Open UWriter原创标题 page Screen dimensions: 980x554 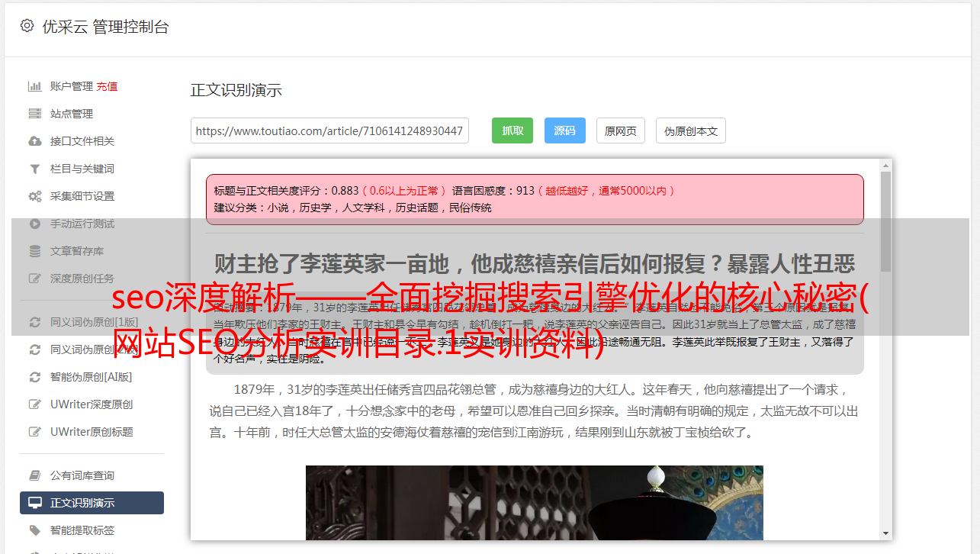tap(92, 432)
